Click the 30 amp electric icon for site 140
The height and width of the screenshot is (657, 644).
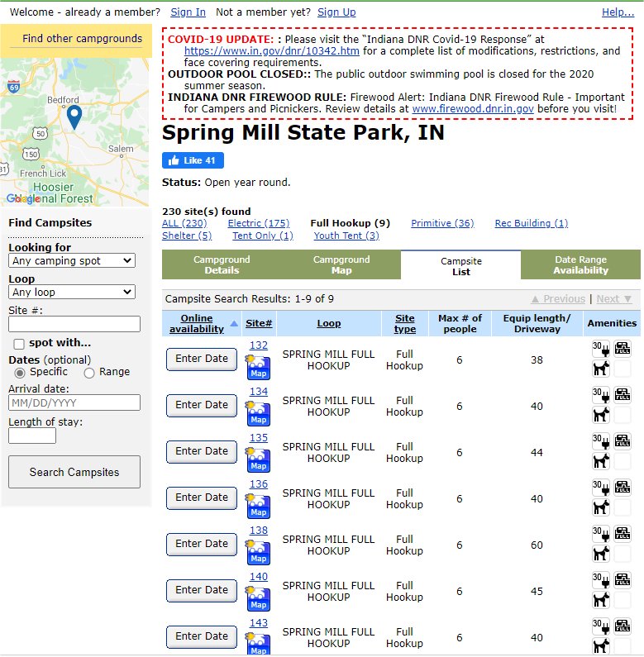coord(601,580)
